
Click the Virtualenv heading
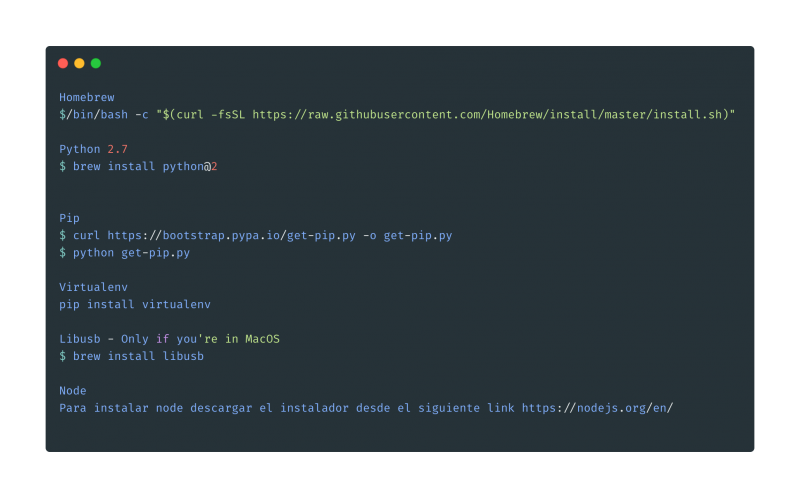93,287
